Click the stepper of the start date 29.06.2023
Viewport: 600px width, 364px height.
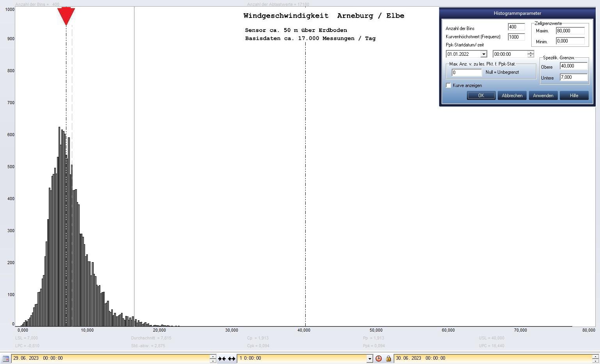[x=213, y=358]
